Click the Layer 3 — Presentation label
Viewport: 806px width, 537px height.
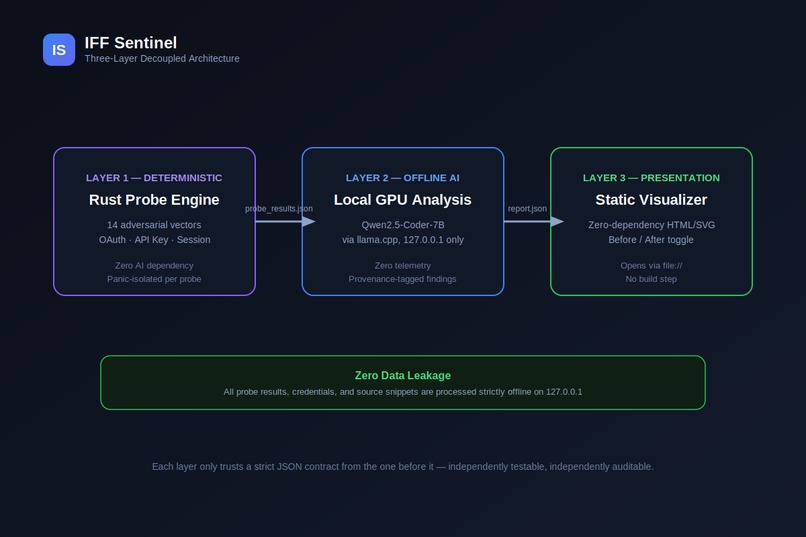651,178
